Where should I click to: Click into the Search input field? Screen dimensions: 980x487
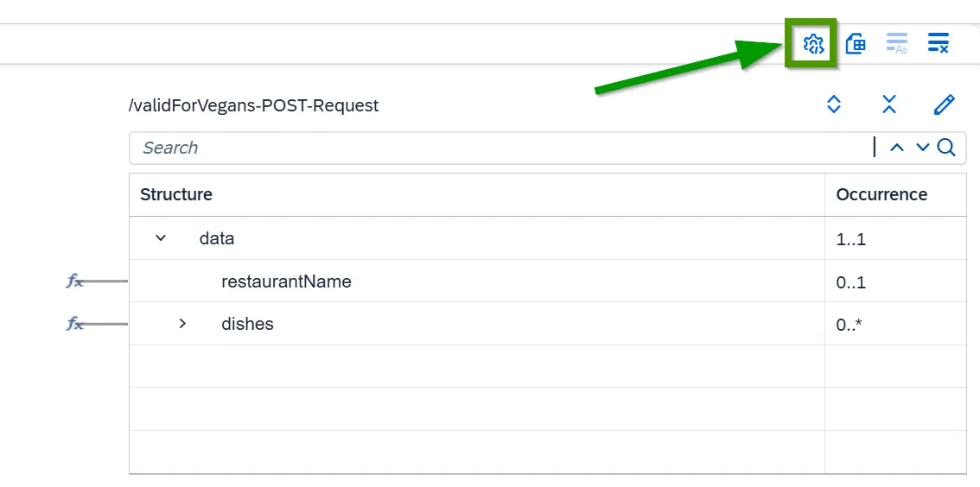500,148
